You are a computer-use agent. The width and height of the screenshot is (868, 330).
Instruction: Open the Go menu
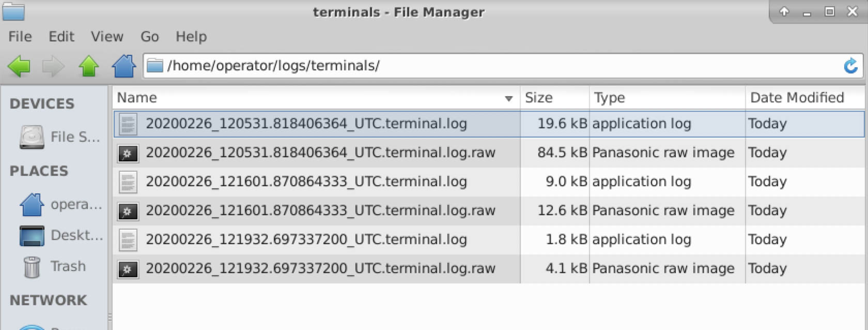point(149,37)
